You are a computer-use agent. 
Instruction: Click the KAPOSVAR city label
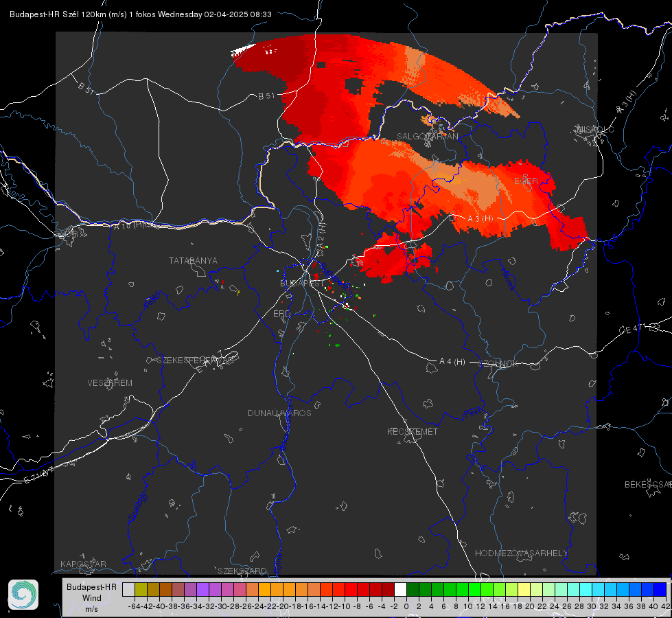click(83, 564)
